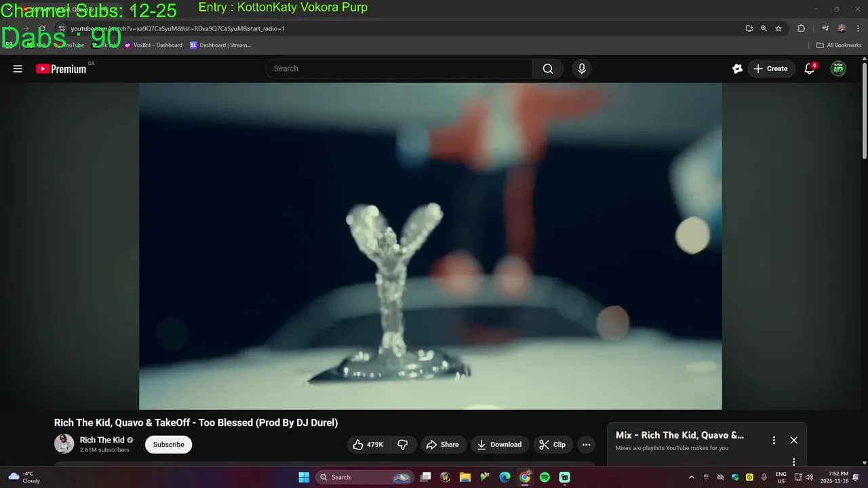Open Microsoft Edge from the taskbar
The width and height of the screenshot is (868, 488).
click(505, 477)
